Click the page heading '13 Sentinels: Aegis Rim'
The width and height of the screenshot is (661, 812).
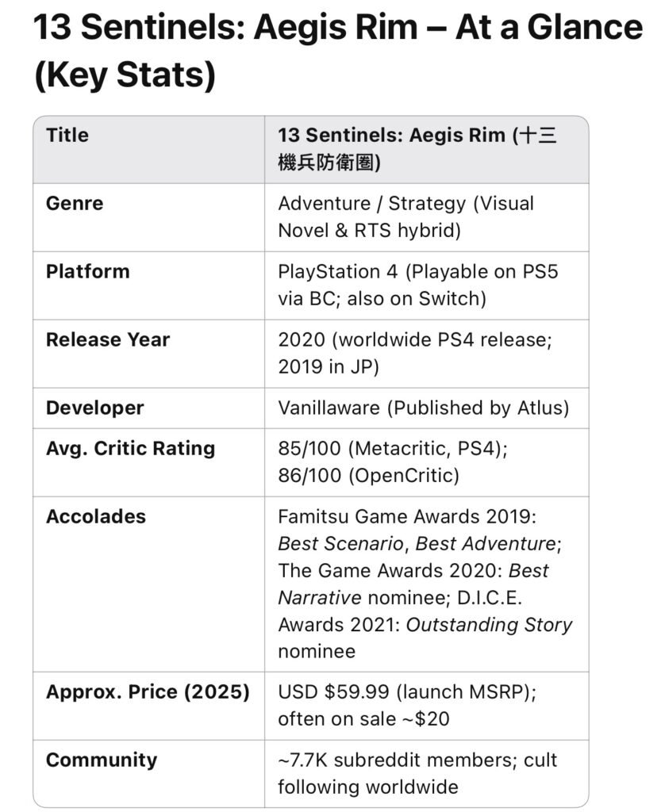pyautogui.click(x=225, y=27)
